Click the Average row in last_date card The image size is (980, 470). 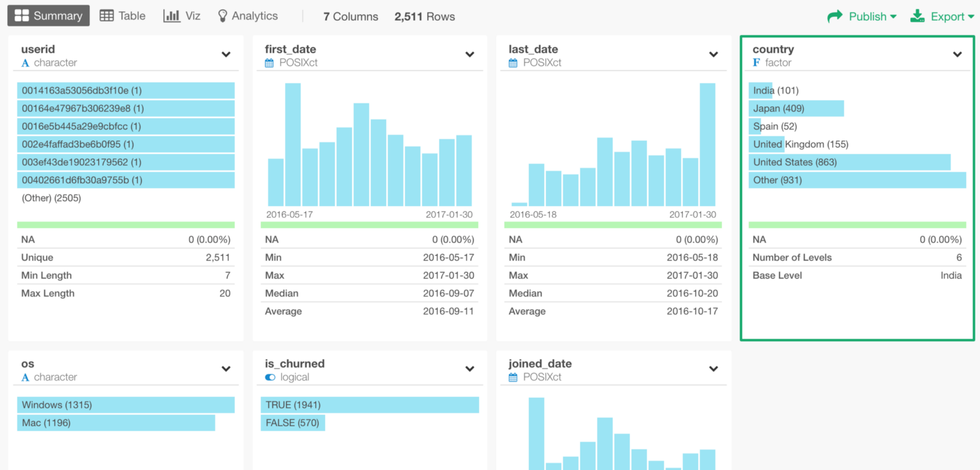coord(614,311)
